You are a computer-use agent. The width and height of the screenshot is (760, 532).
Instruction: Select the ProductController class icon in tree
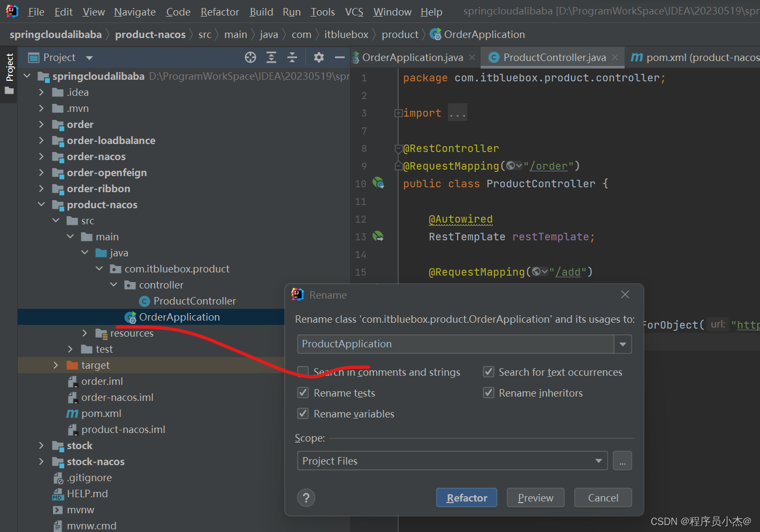tap(144, 301)
